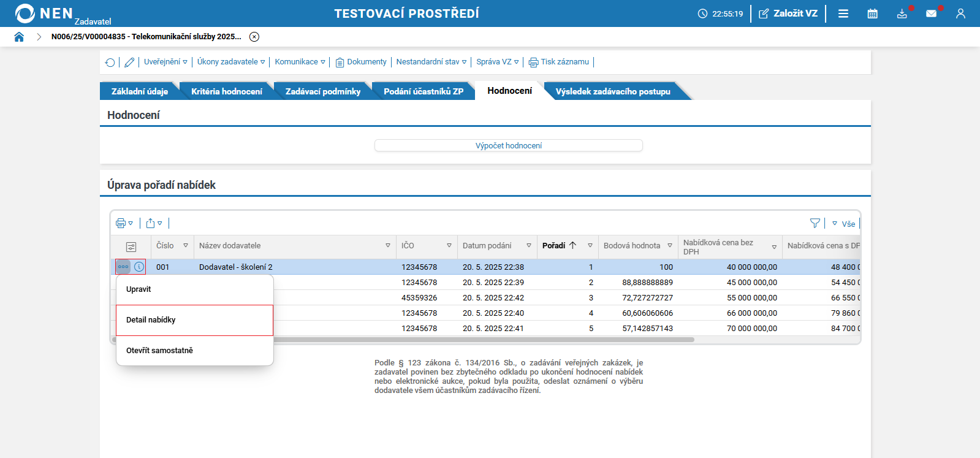Open IČO column filter arrow
The width and height of the screenshot is (980, 458).
449,245
